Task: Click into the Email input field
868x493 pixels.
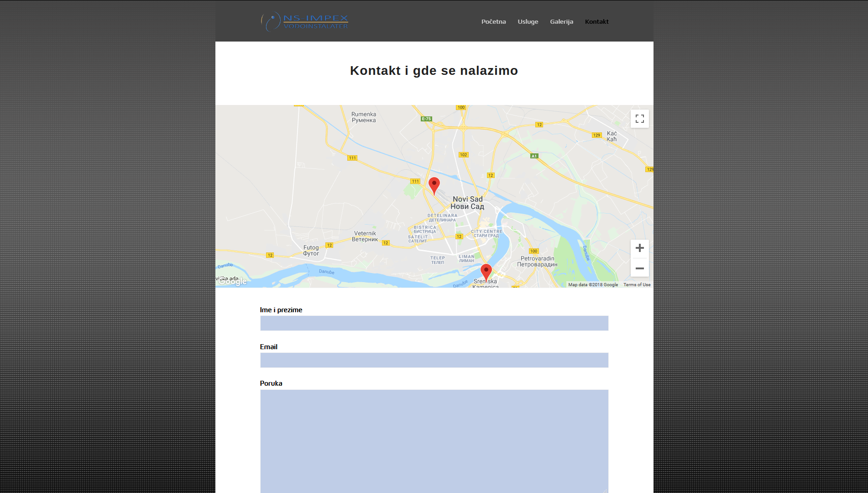Action: click(434, 360)
